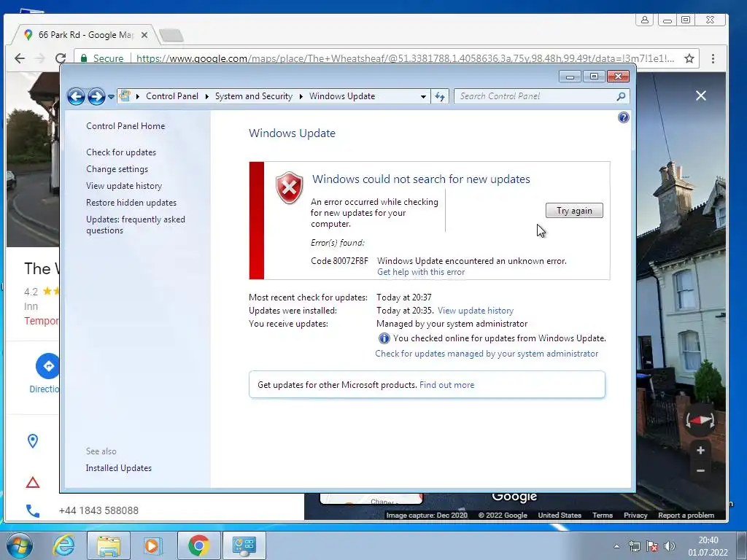This screenshot has height=560, width=747.
Task: Open Change settings
Action: pyautogui.click(x=117, y=169)
